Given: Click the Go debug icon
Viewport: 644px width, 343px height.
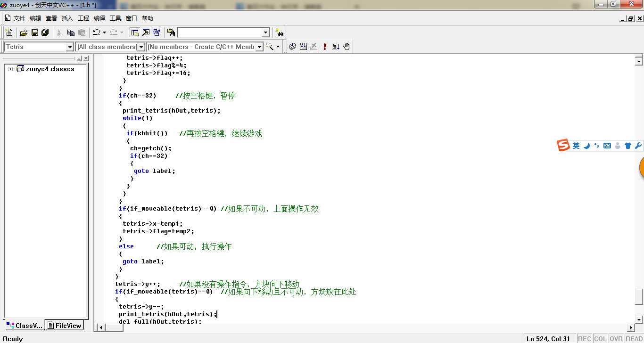Looking at the screenshot, I should pos(336,47).
